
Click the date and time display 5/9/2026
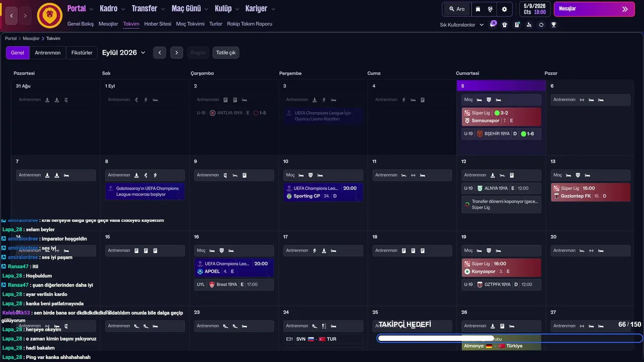534,9
